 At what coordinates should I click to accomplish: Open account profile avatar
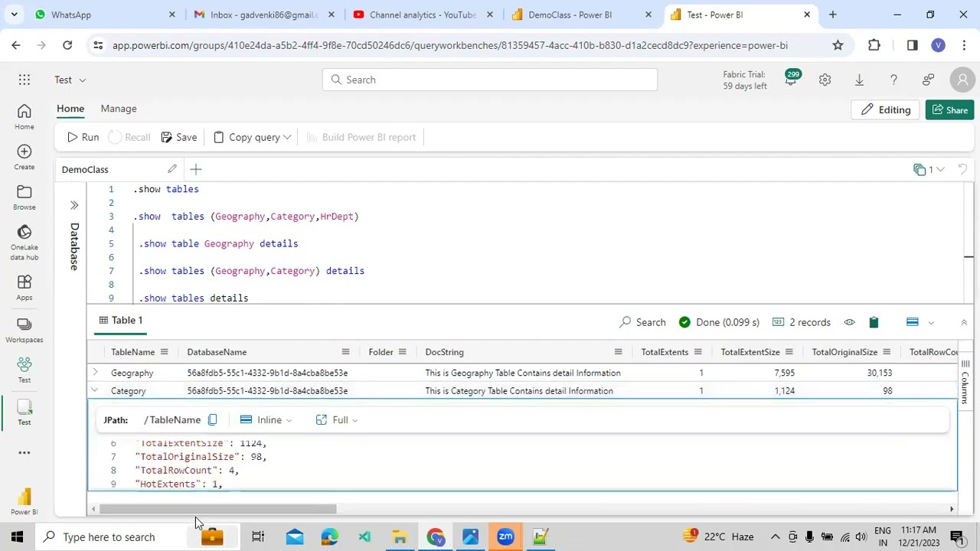pyautogui.click(x=962, y=80)
